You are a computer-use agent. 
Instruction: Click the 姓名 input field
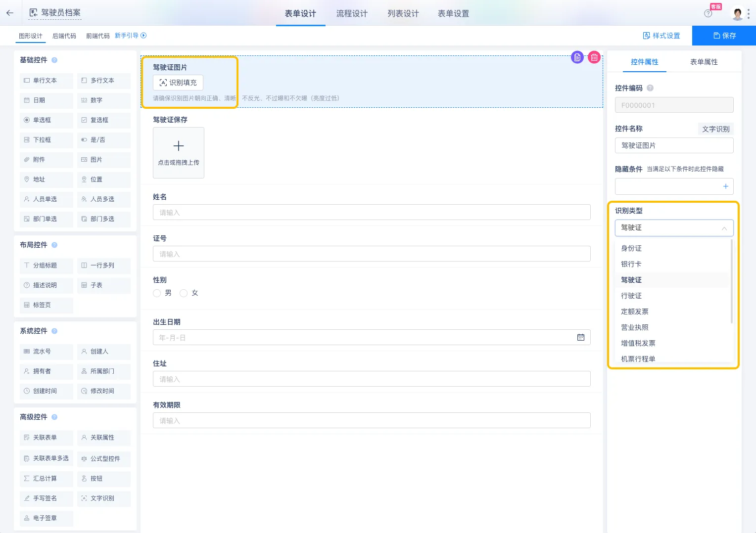372,213
